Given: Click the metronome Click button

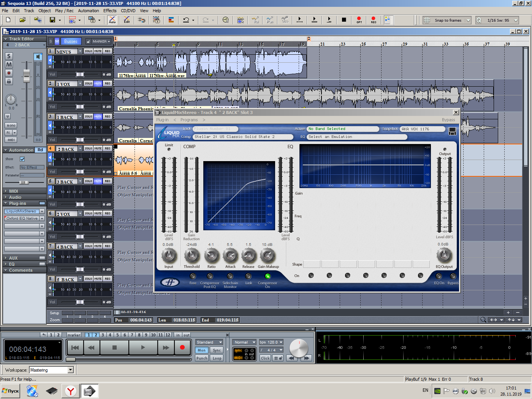Looking at the screenshot, I should (265, 358).
